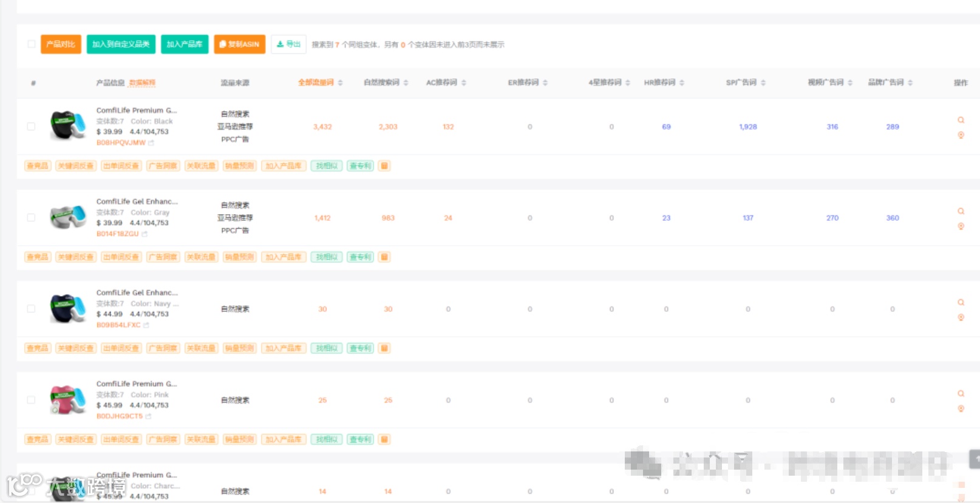Image resolution: width=980 pixels, height=503 pixels.
Task: Open the ASIN link B09B54LFXC
Action: tap(118, 325)
